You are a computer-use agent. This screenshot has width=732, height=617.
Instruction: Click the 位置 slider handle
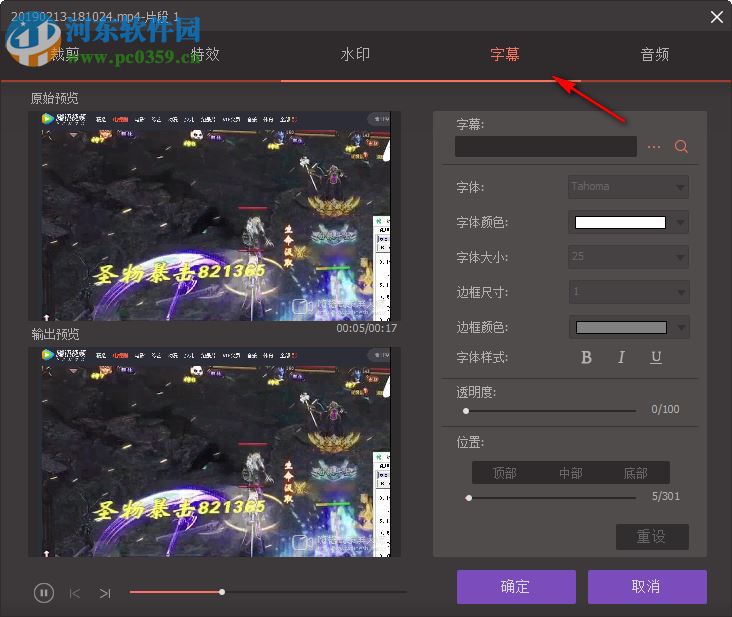click(469, 498)
